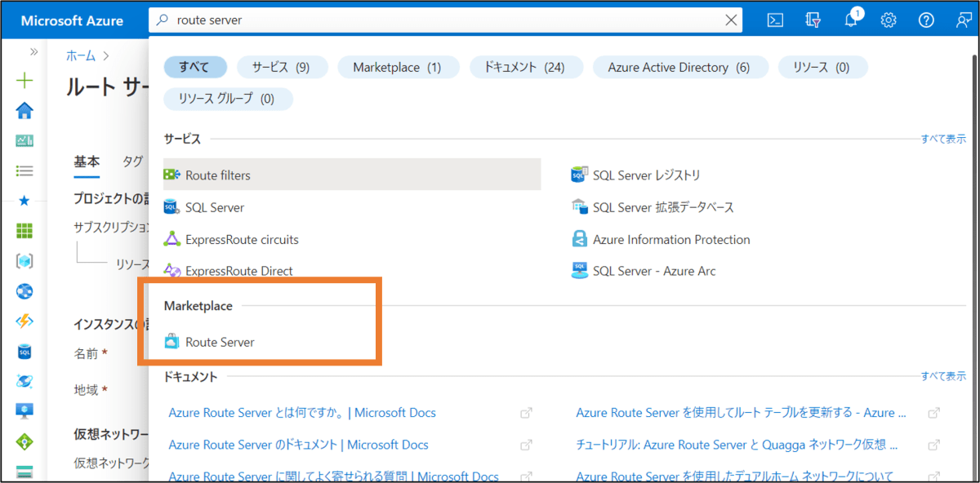Open Dashboard chart icon in sidebar
The image size is (980, 483).
(x=24, y=140)
